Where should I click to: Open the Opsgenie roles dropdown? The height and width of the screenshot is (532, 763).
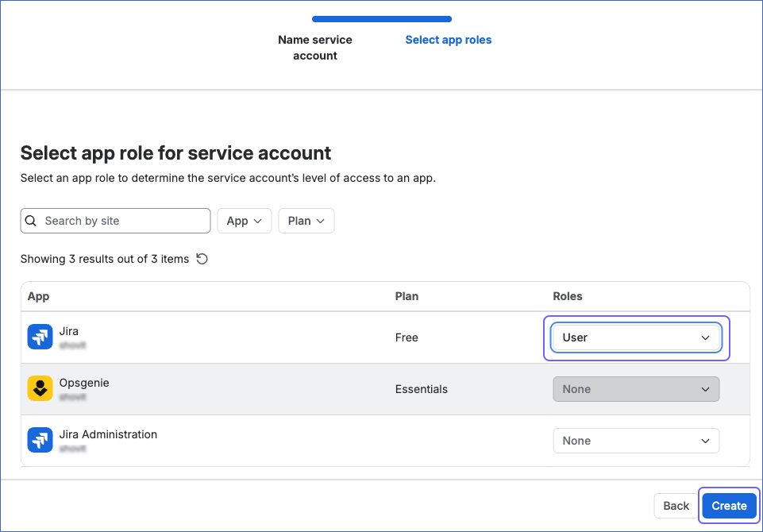tap(636, 389)
